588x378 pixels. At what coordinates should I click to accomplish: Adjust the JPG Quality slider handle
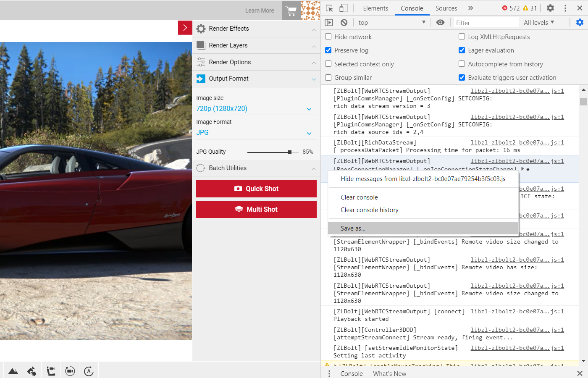[x=289, y=152]
